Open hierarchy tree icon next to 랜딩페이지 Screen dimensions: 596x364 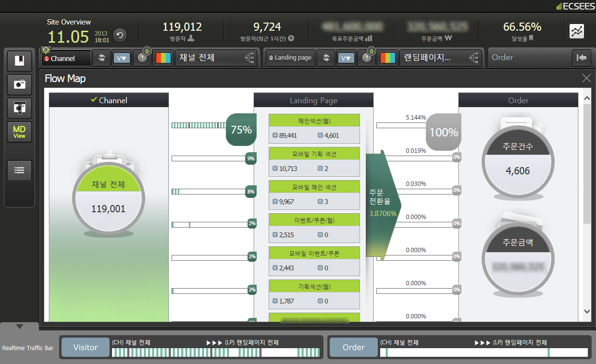[x=473, y=58]
